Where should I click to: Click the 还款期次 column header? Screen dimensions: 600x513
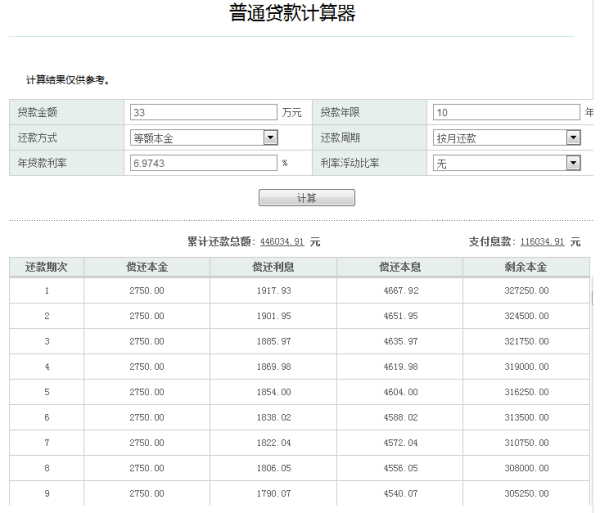(46, 267)
